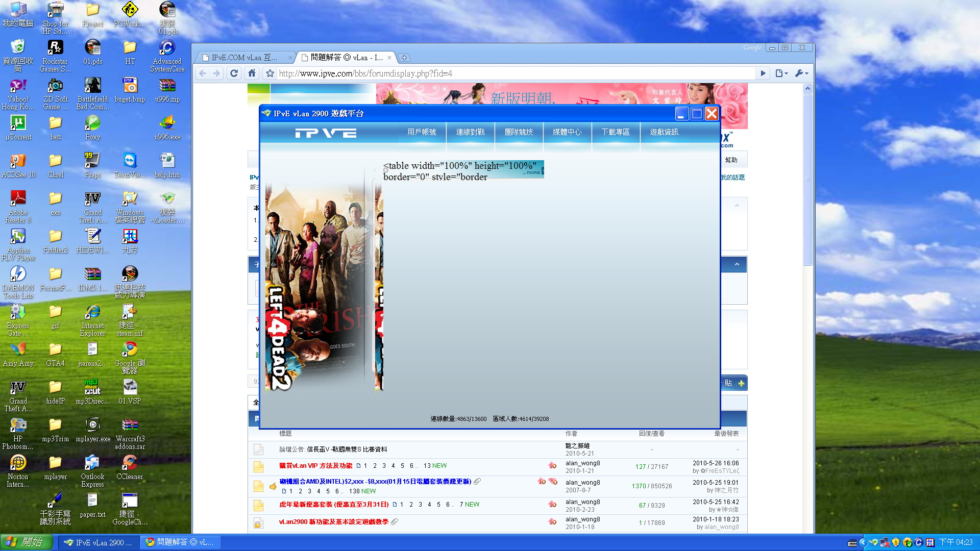This screenshot has width=980, height=551.
Task: Click the Chrome reload button
Action: click(234, 73)
